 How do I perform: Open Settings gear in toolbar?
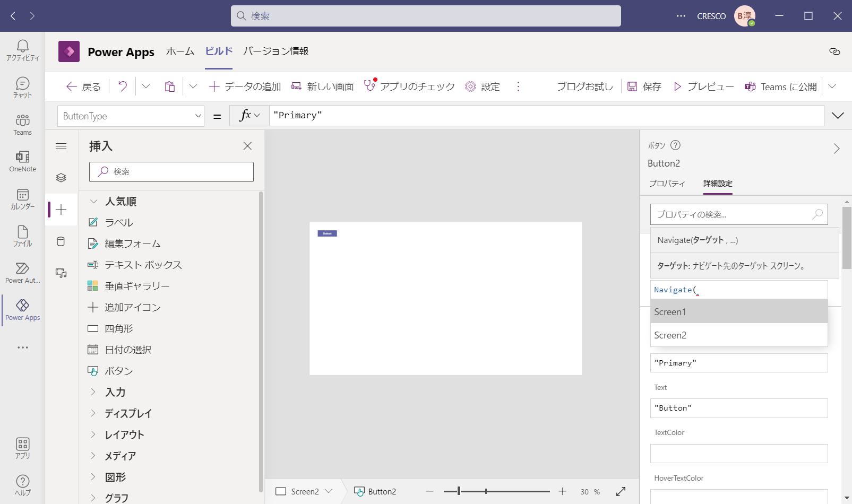pos(470,86)
